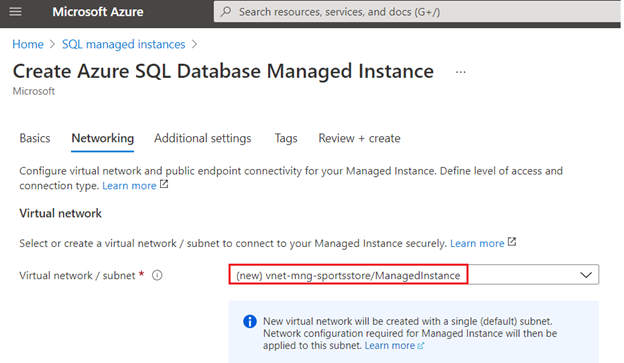This screenshot has height=363, width=624.
Task: Open the Additional settings tab
Action: click(x=203, y=138)
